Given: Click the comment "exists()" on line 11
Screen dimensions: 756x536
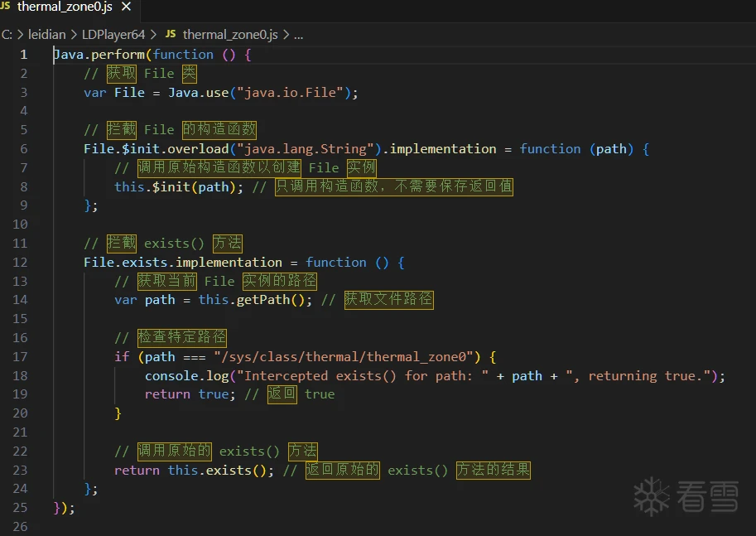Looking at the screenshot, I should point(174,244).
